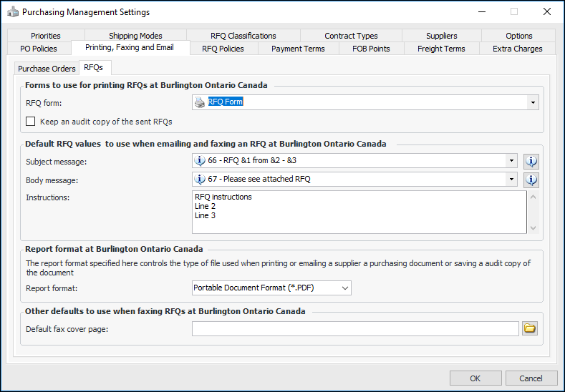
Task: Click info icon beside Body message
Action: coord(531,179)
